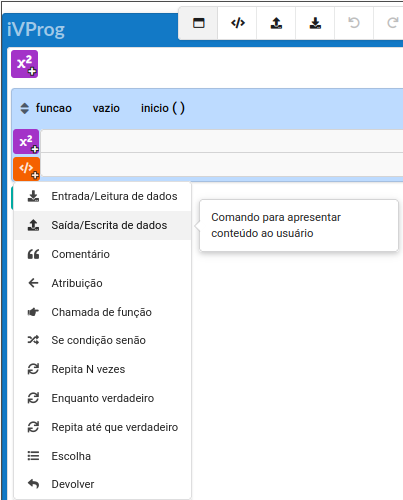Click the redo arrow icon
The image size is (403, 500).
392,23
